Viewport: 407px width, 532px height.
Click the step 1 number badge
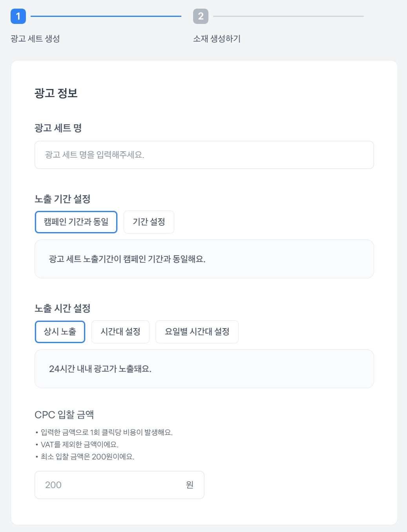[18, 16]
